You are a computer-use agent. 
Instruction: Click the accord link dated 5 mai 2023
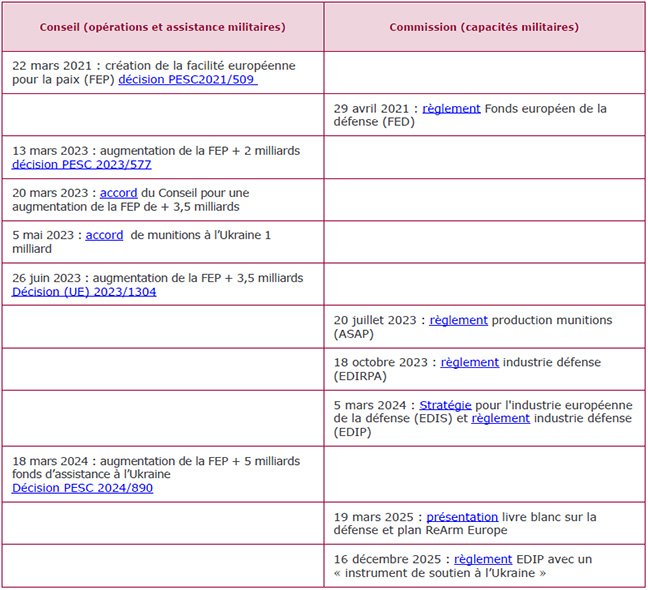(x=104, y=235)
